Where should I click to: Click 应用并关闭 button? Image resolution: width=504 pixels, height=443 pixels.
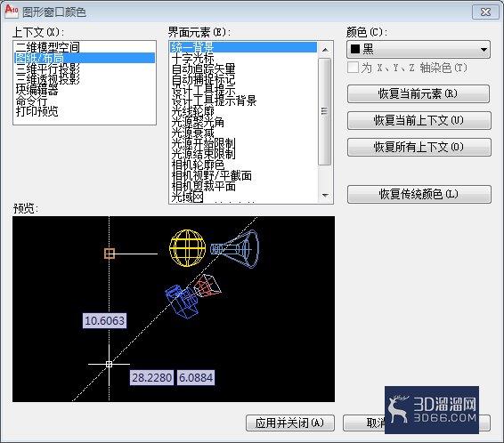[290, 423]
